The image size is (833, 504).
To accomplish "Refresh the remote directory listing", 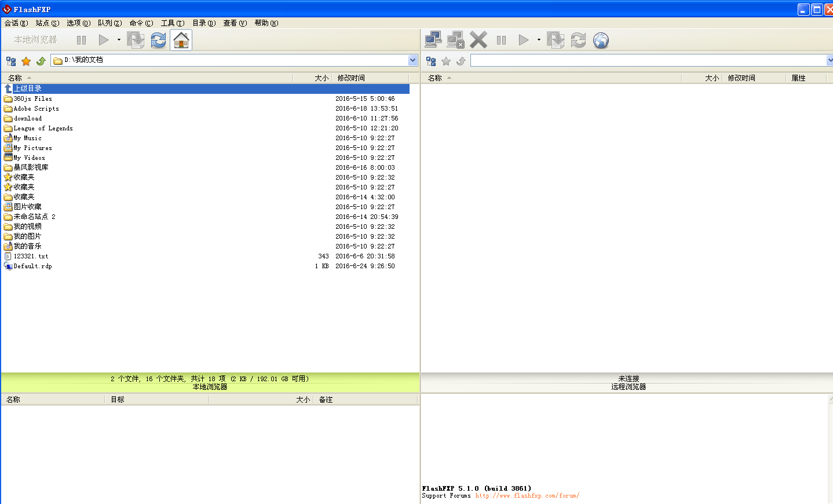I will pos(578,39).
